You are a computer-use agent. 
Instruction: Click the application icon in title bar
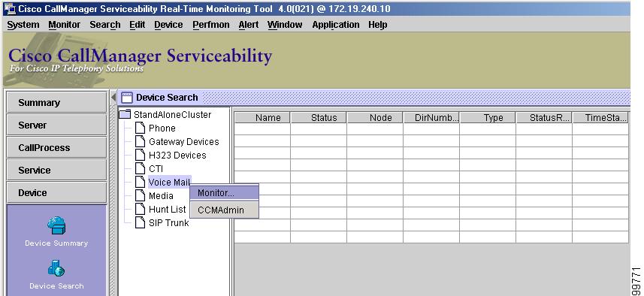tap(10, 8)
